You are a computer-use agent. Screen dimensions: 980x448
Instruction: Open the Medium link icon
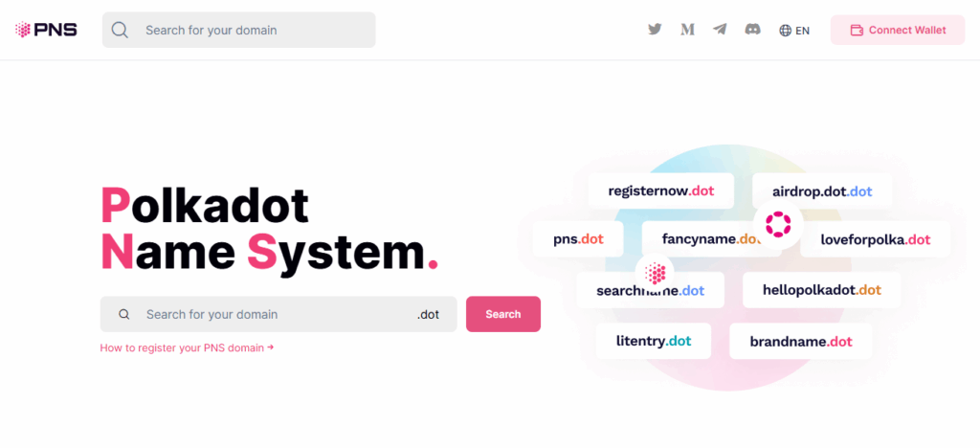pos(687,30)
